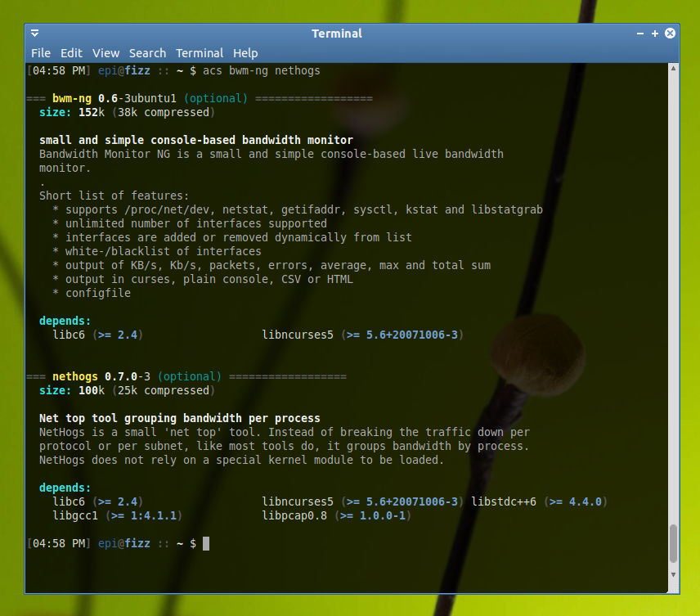Click the 'acs bwm-ng nethogs' command text

coord(261,70)
